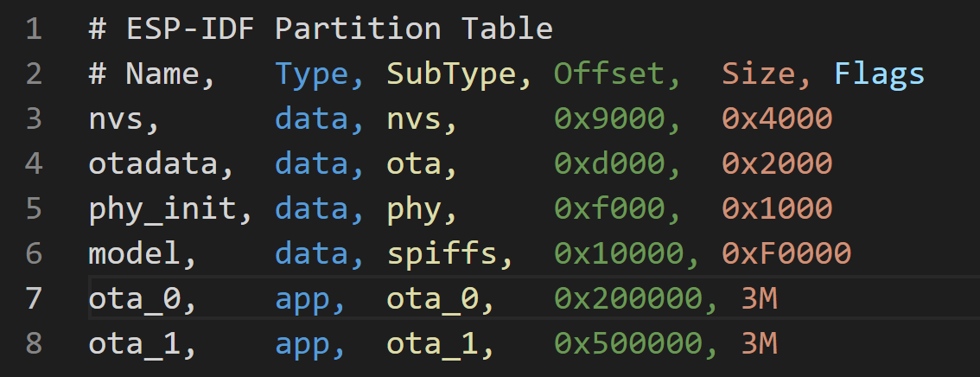Click line number 7 in the gutter
Viewport: 980px width, 377px height.
pos(34,299)
